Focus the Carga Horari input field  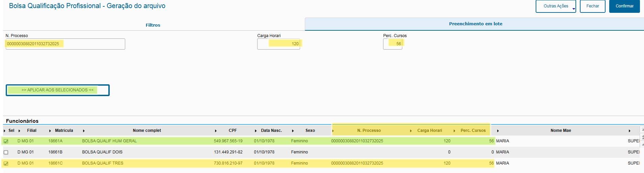(x=278, y=44)
